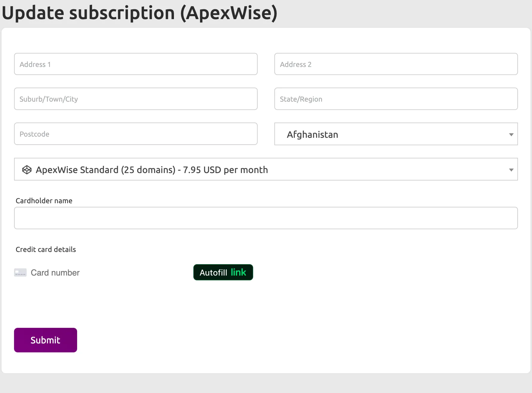This screenshot has width=532, height=393.
Task: Click the Cardholder name input field
Action: tap(266, 218)
